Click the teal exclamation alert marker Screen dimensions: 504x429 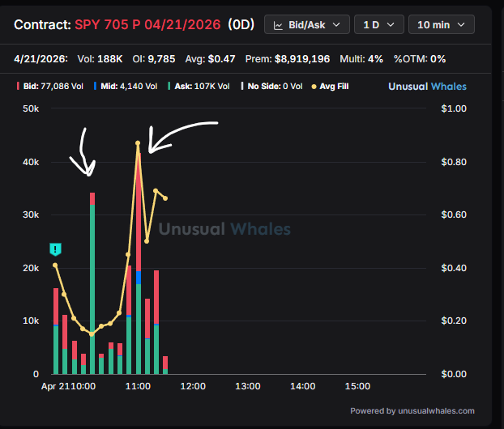click(55, 249)
